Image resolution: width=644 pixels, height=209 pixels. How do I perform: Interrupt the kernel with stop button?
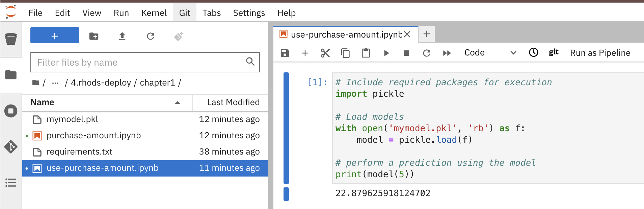click(x=406, y=53)
